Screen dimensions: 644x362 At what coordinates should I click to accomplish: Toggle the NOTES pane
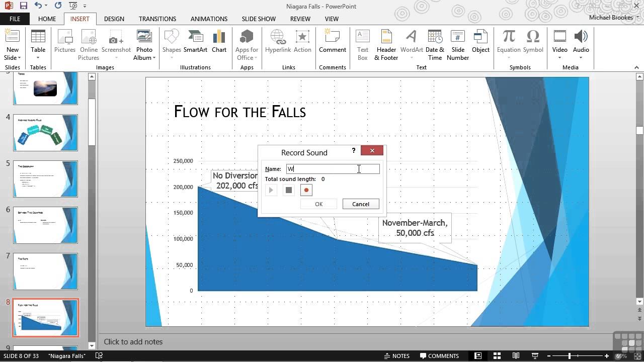396,355
